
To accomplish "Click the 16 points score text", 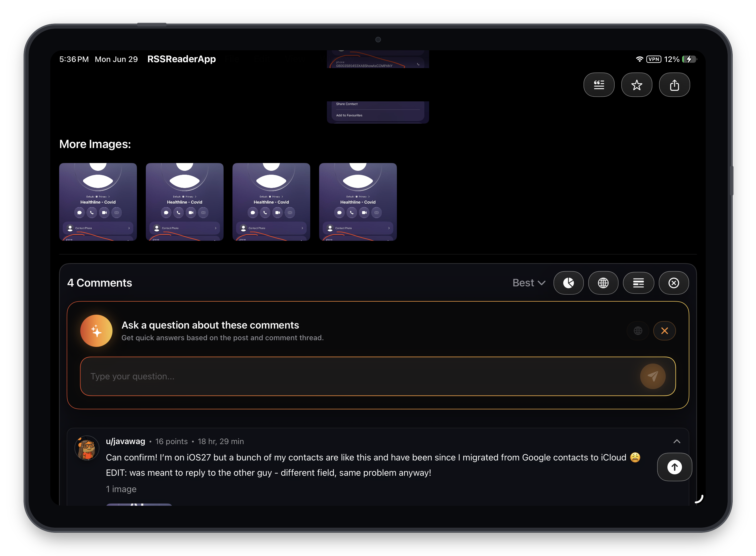I will [x=171, y=441].
